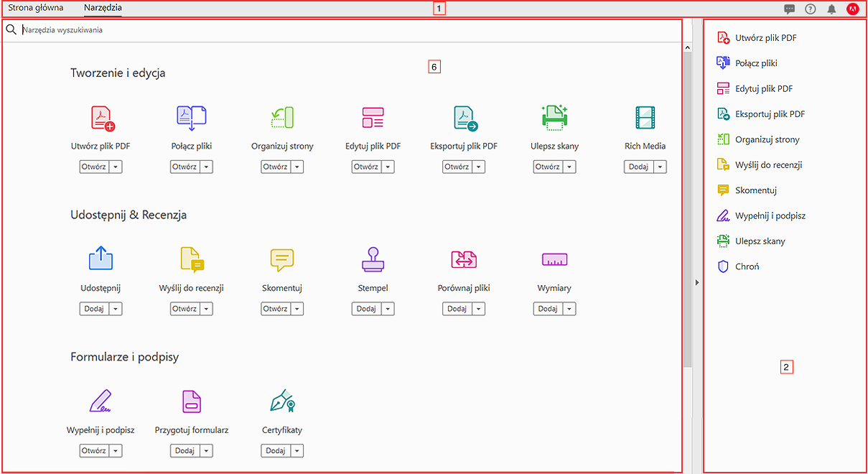
Task: Click Otwórz button under Wyślij do recenzji
Action: (184, 309)
